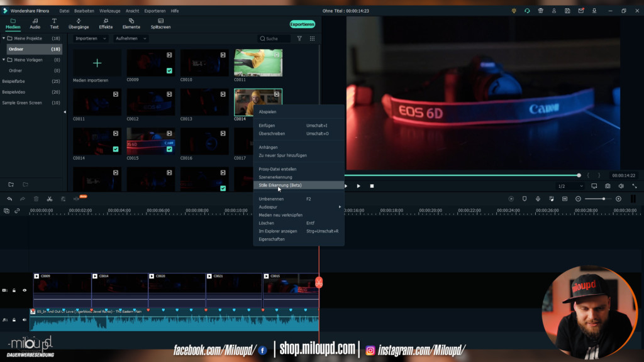Open the Audio tab
The image size is (644, 362).
coord(35,24)
